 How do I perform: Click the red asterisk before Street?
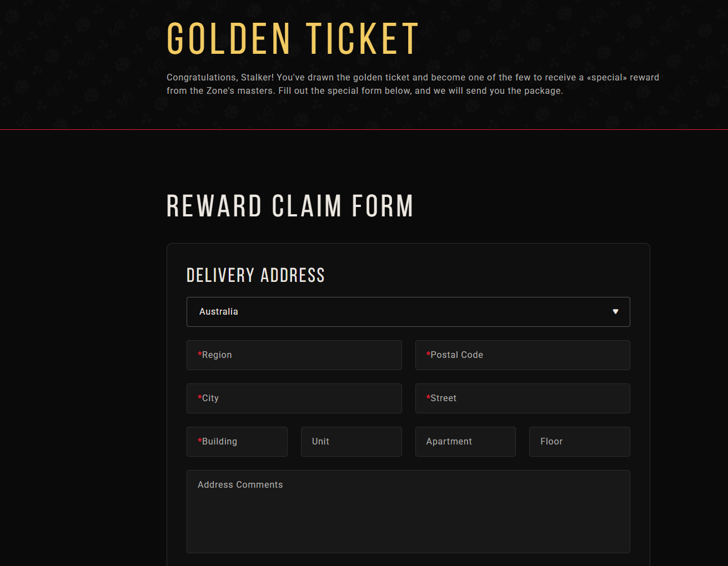(428, 397)
